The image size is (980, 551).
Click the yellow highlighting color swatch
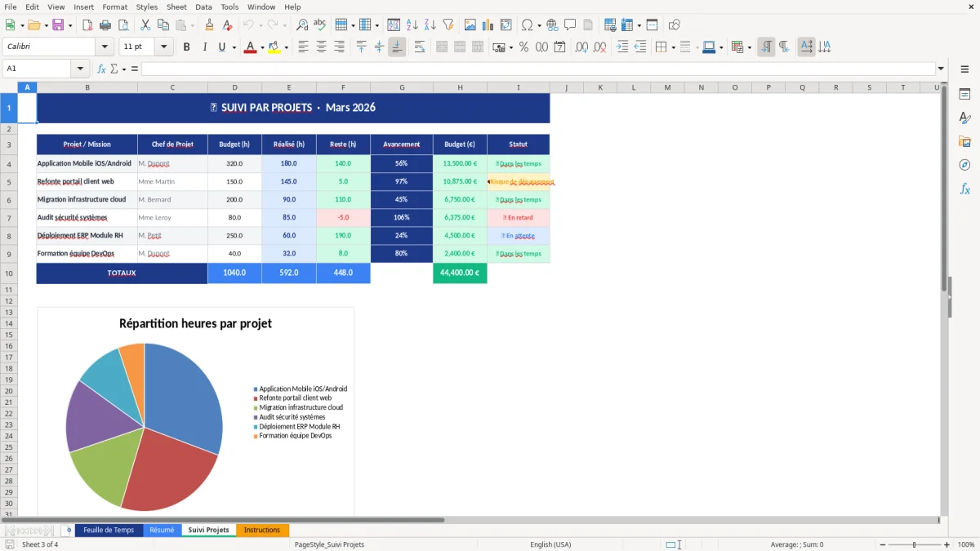coord(273,51)
